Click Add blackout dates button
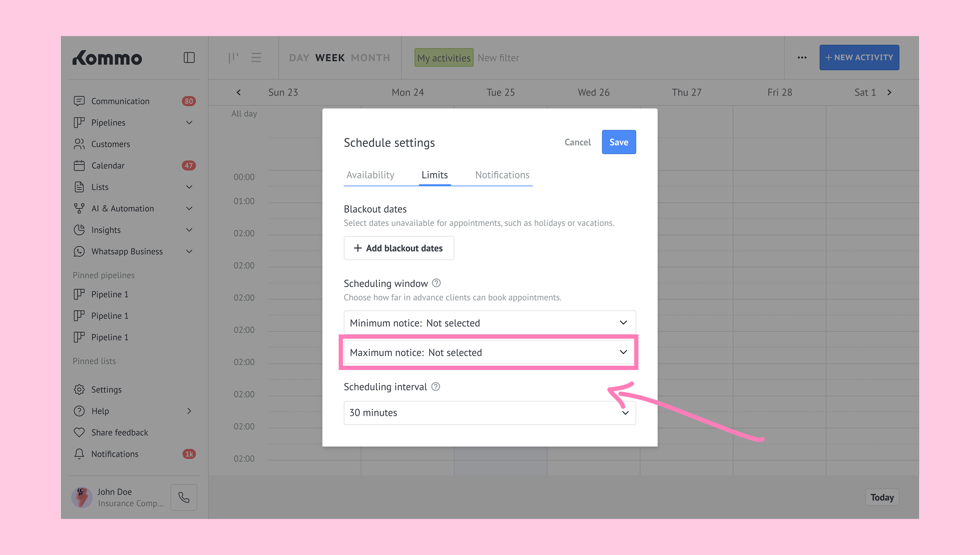Viewport: 980px width, 555px height. (x=398, y=248)
